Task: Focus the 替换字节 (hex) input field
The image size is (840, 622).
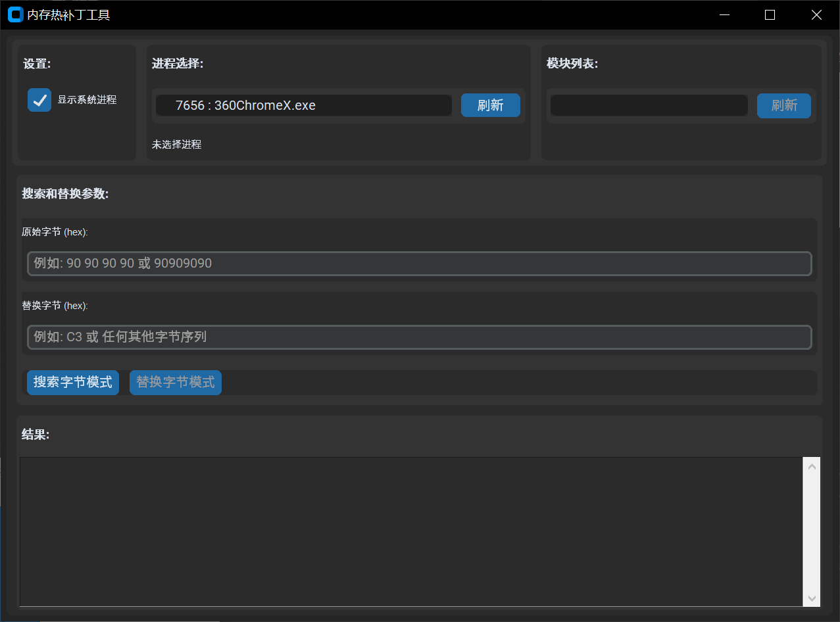Action: (x=419, y=337)
